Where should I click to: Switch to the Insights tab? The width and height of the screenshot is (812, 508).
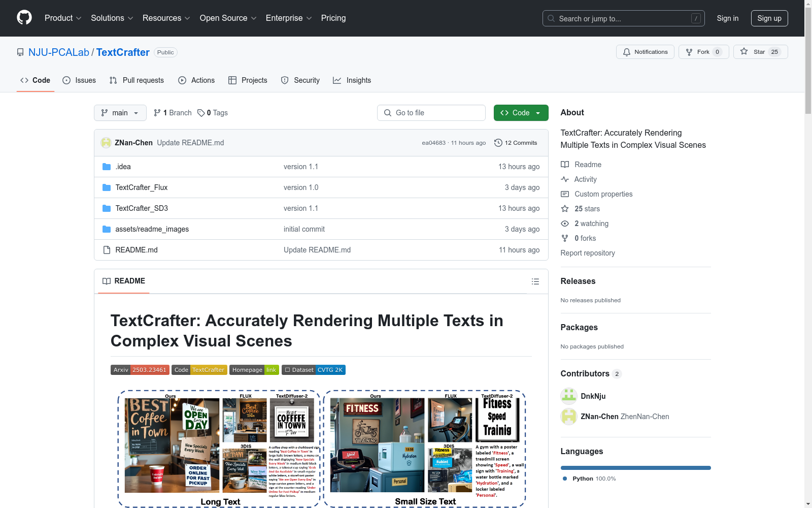coord(352,80)
